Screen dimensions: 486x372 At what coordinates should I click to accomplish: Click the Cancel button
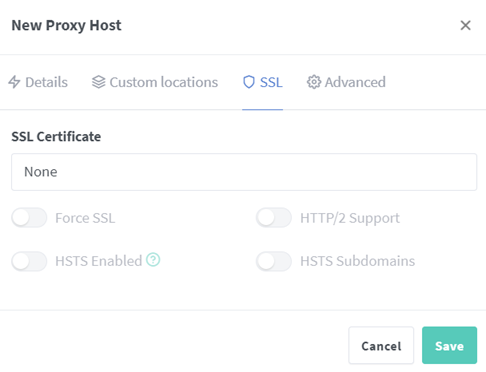[381, 345]
